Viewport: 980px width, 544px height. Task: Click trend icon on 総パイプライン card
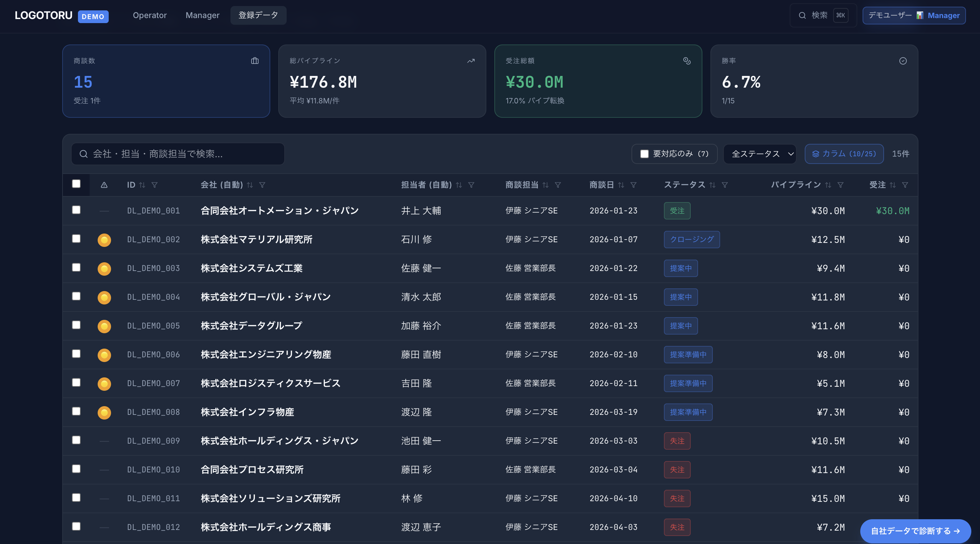471,61
